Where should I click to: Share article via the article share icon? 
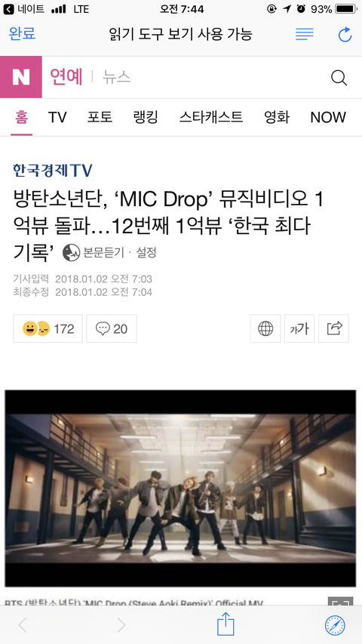[x=333, y=328]
